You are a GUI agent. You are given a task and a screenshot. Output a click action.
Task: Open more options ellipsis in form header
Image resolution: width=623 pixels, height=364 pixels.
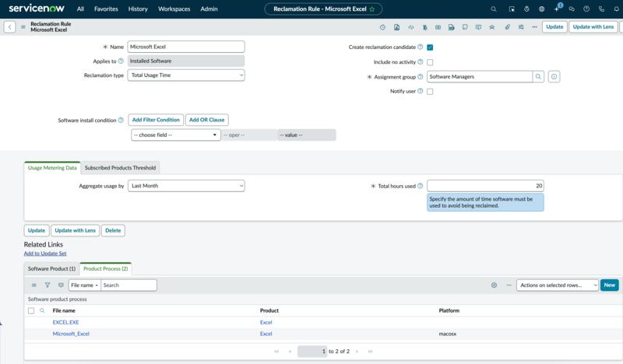pyautogui.click(x=534, y=27)
